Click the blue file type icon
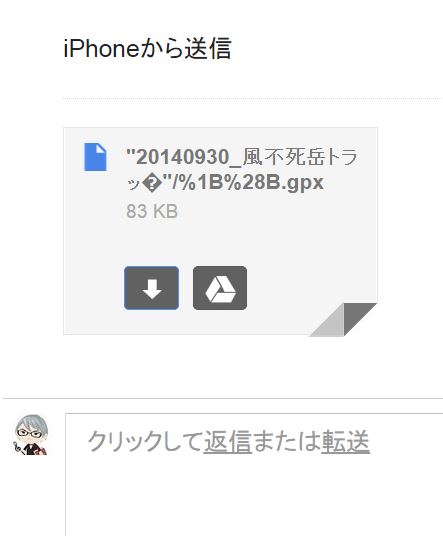This screenshot has width=443, height=536. coord(95,157)
